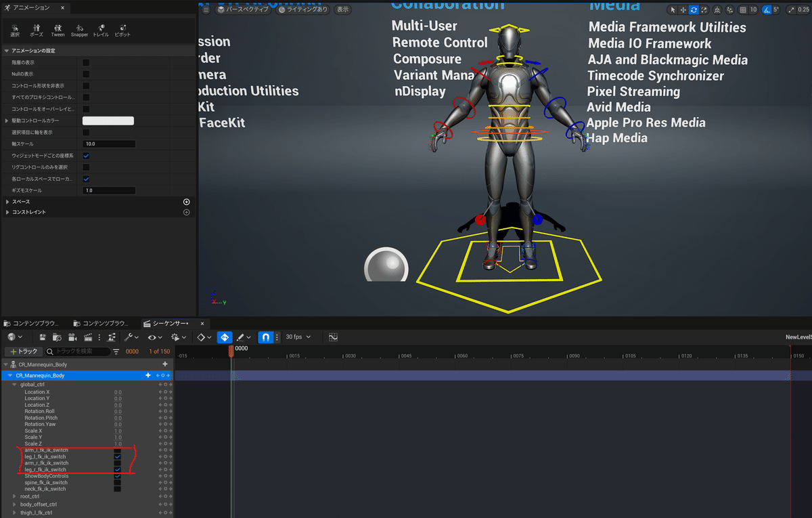Click the sequencer save icon
Viewport: 812px width, 518px height.
pos(43,337)
